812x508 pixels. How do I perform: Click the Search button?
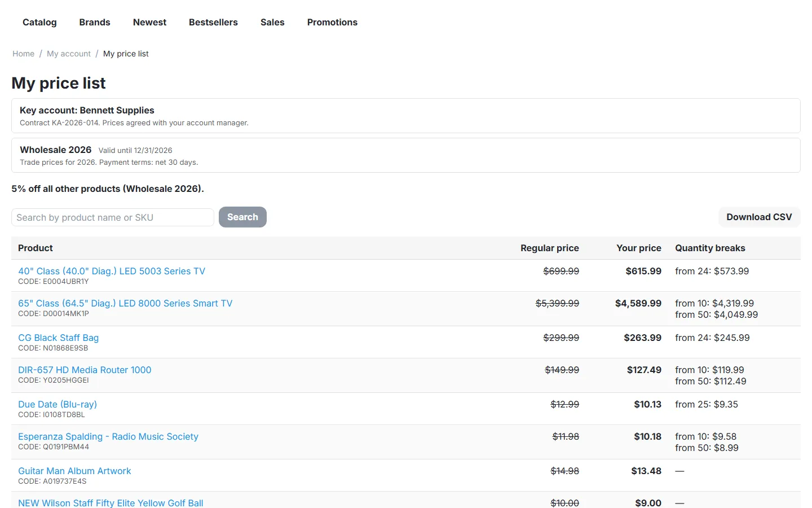pyautogui.click(x=242, y=217)
